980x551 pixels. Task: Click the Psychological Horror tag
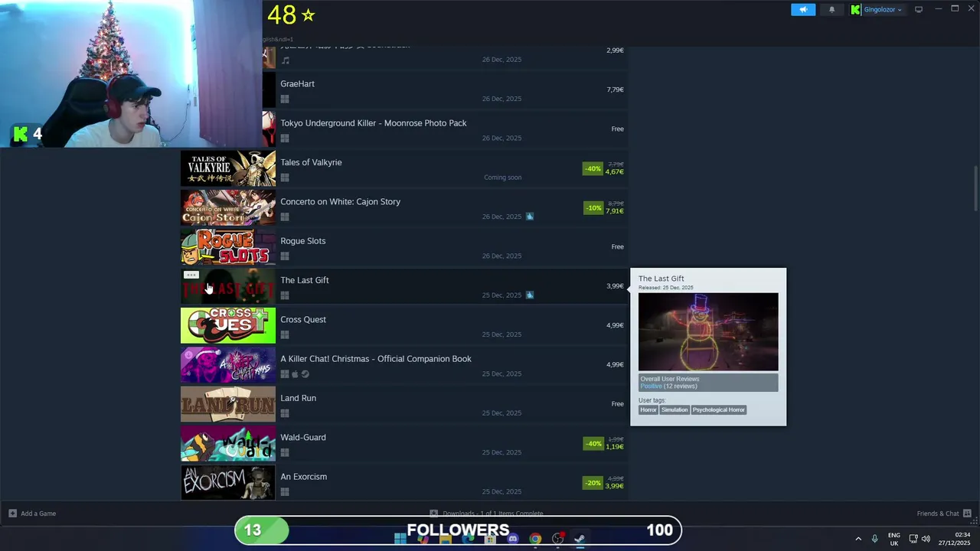point(718,410)
